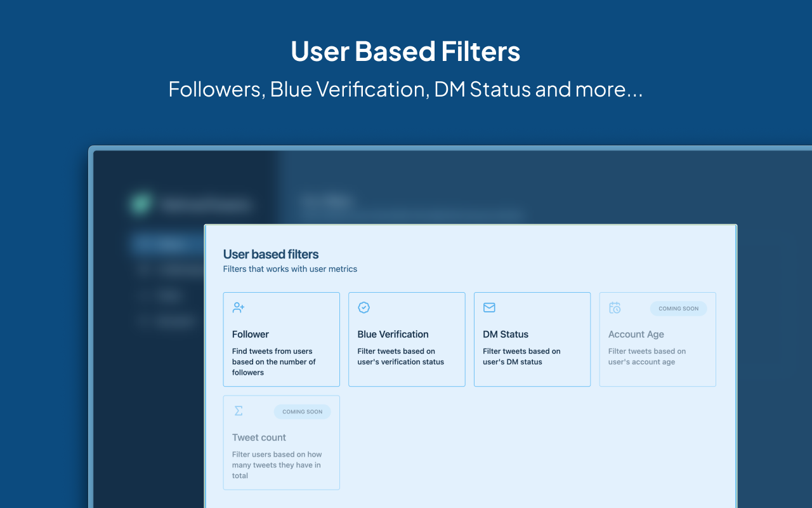
Task: Click the Blue Verification filter card
Action: pyautogui.click(x=407, y=339)
